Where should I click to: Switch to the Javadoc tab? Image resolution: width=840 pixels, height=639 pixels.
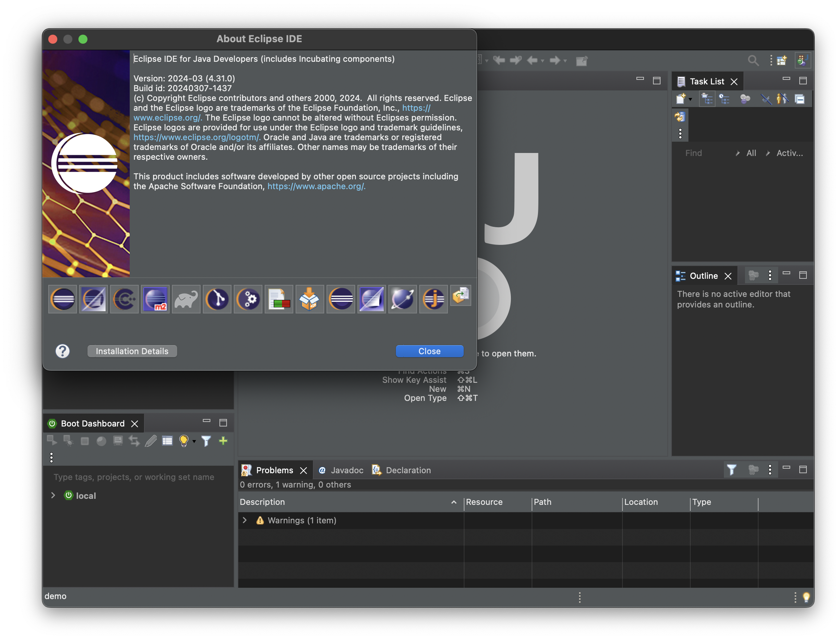[x=342, y=470]
